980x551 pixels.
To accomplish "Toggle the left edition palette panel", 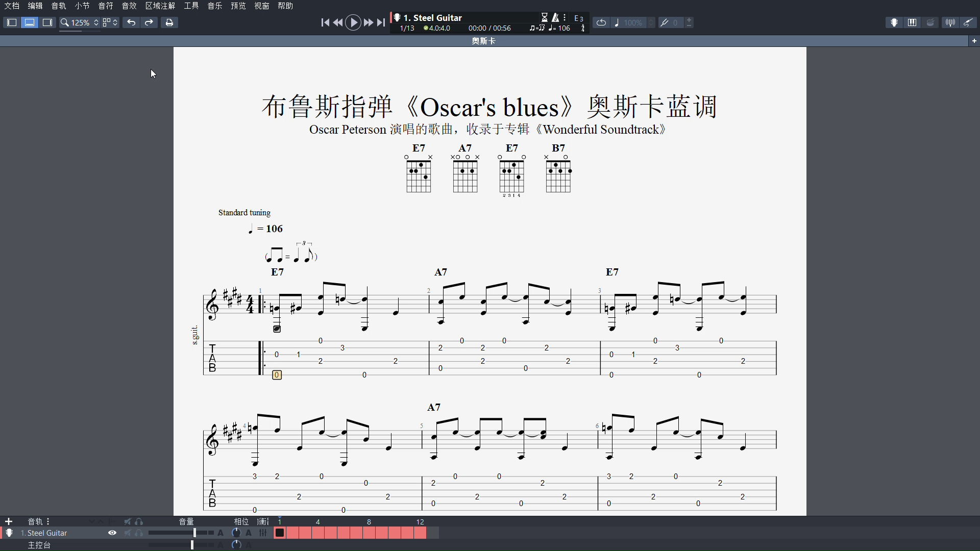I will click(12, 22).
